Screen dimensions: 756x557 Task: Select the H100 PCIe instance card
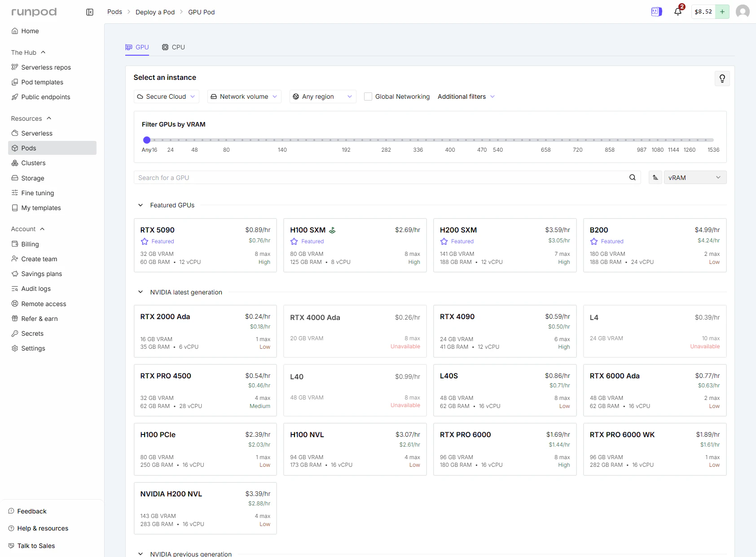(205, 449)
